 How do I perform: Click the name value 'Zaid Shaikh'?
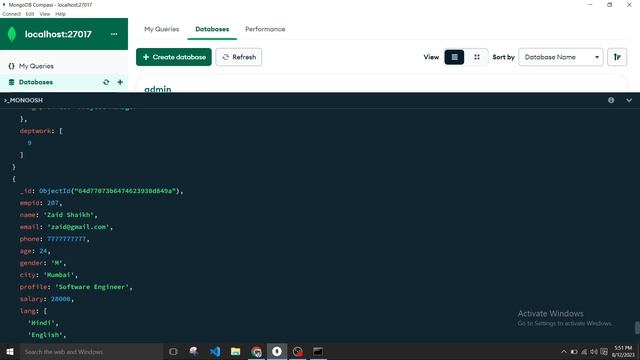click(69, 215)
